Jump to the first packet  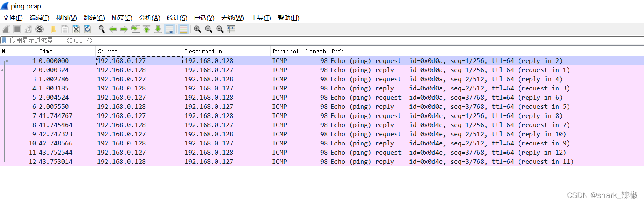(147, 29)
